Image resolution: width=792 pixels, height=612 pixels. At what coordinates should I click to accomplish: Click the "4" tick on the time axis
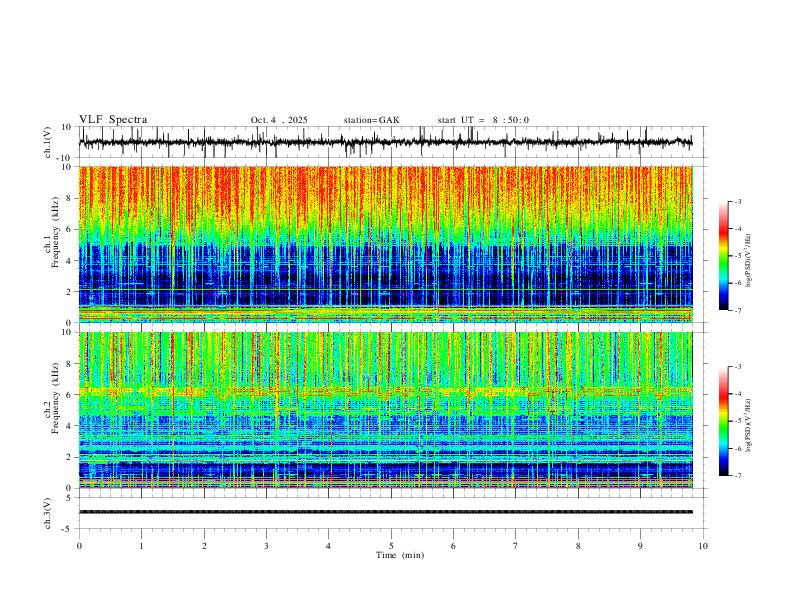click(329, 546)
